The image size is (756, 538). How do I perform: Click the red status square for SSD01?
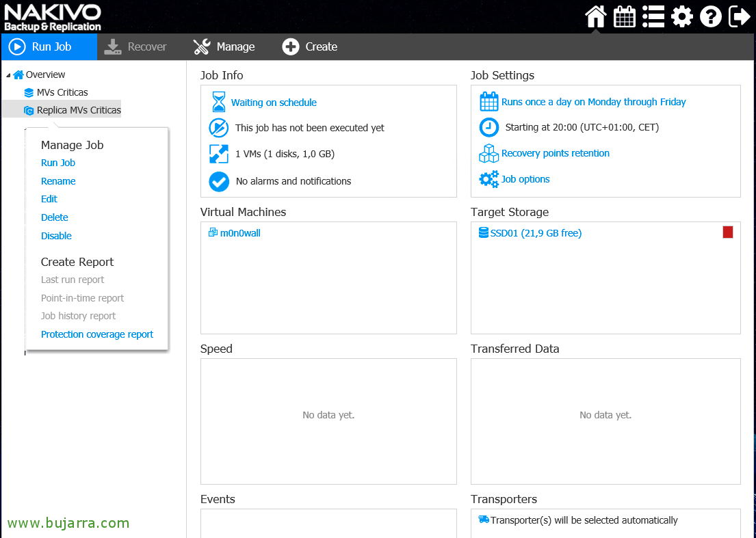click(x=728, y=232)
